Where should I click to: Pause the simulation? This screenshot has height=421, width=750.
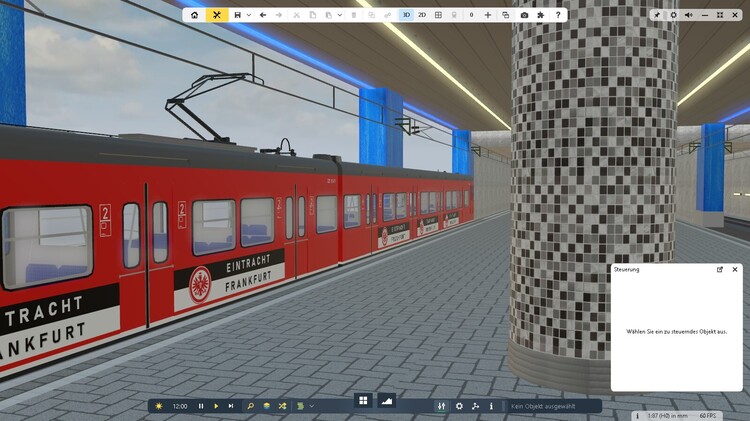coord(201,406)
